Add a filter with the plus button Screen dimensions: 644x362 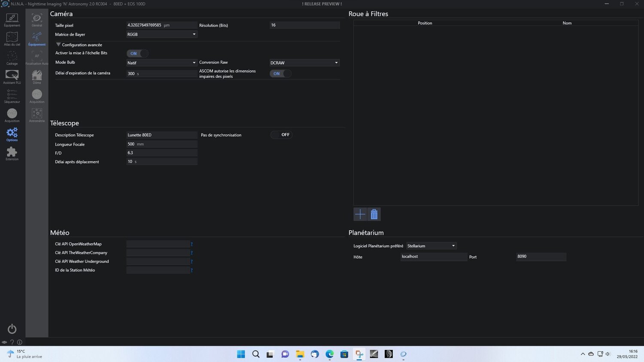coord(360,214)
